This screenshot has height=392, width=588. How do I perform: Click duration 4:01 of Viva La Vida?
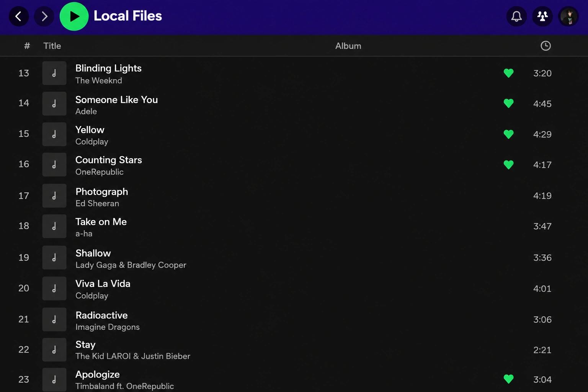542,289
